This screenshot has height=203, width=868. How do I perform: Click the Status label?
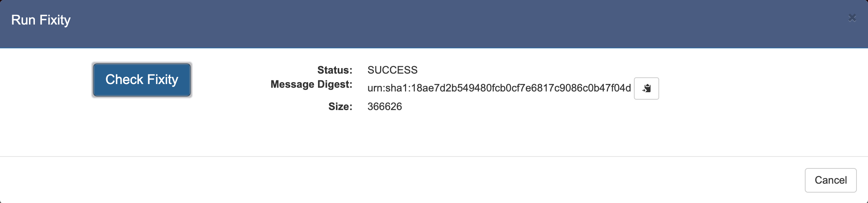pyautogui.click(x=334, y=70)
